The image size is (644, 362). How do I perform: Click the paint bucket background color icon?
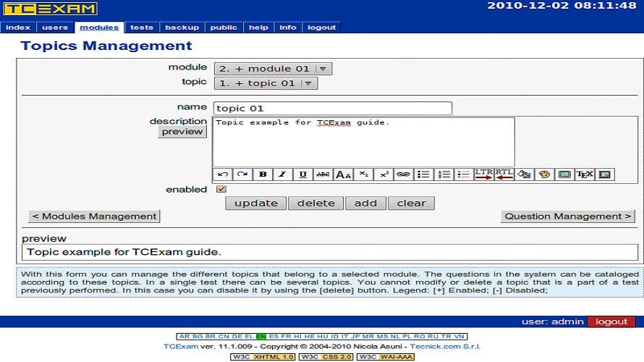pos(524,174)
